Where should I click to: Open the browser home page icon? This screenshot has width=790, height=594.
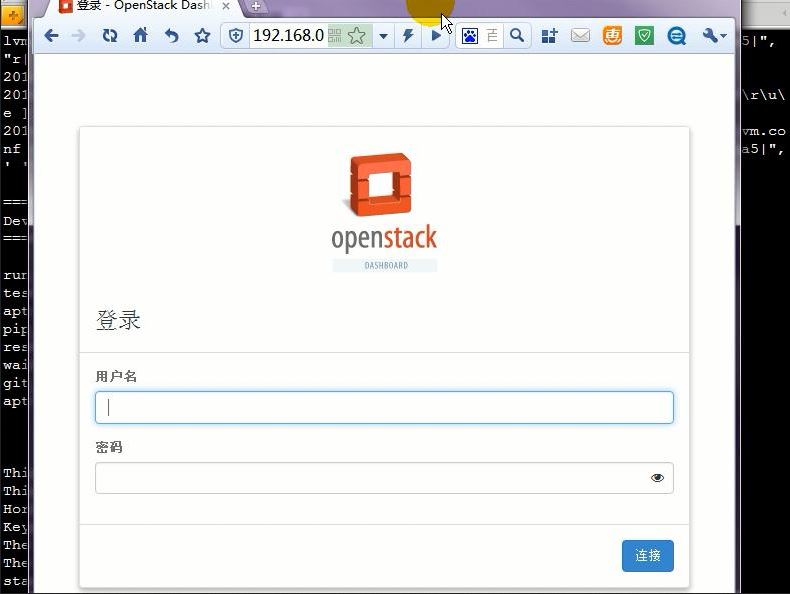coord(141,35)
